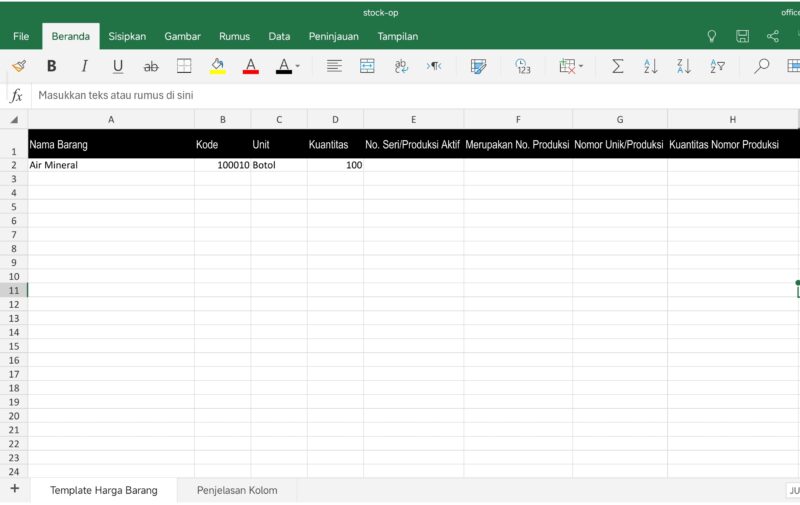The height and width of the screenshot is (505, 800).
Task: Open the Sisipkan ribbon tab
Action: coord(127,36)
